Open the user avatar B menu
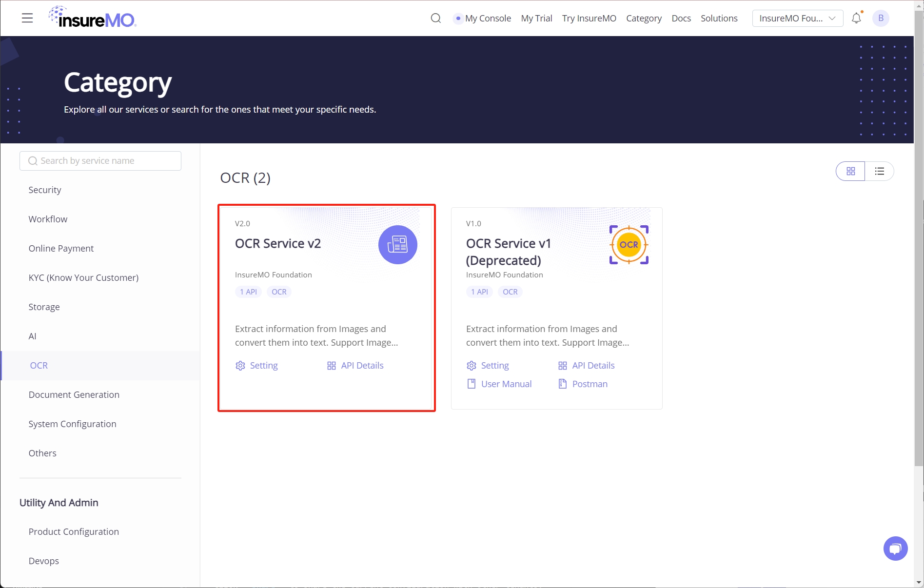The height and width of the screenshot is (588, 924). (881, 18)
